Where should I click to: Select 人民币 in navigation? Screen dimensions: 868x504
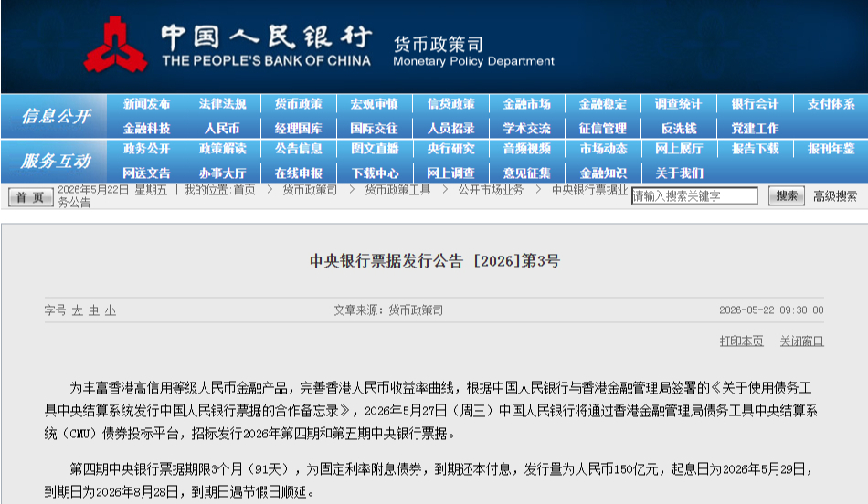(222, 129)
